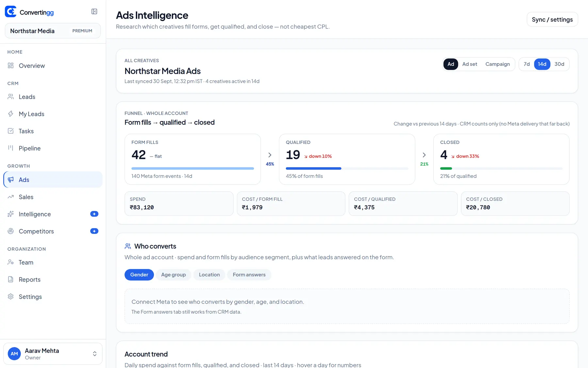Click the Leads people icon

pos(11,97)
